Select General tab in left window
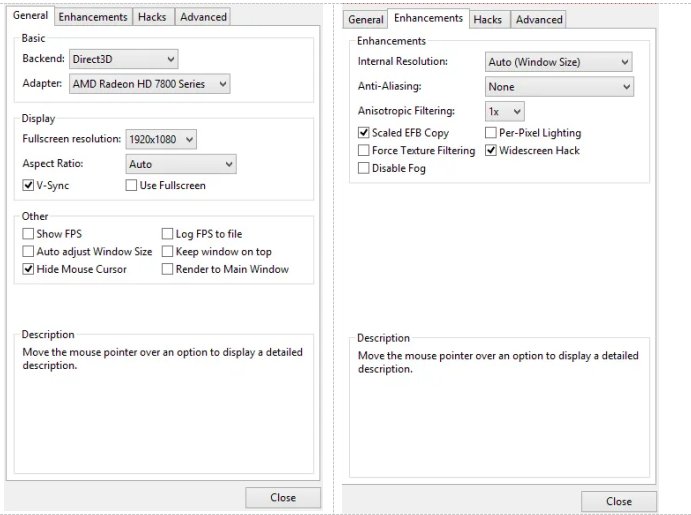The height and width of the screenshot is (515, 691). [30, 15]
